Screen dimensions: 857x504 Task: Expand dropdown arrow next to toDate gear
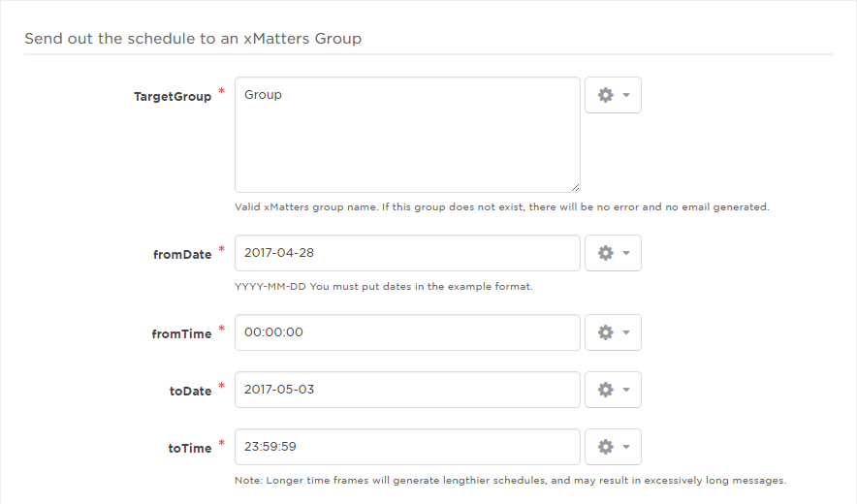(x=626, y=390)
